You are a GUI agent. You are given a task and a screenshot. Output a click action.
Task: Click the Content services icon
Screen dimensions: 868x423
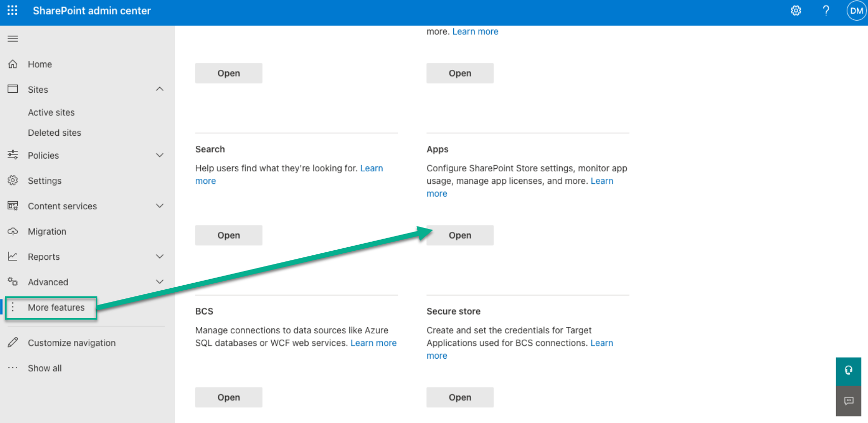[13, 206]
